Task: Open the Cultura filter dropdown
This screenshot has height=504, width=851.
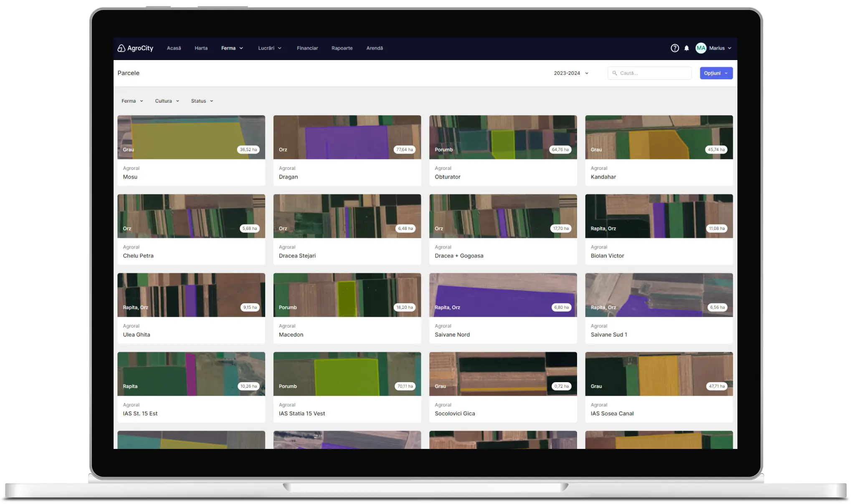Action: [167, 101]
